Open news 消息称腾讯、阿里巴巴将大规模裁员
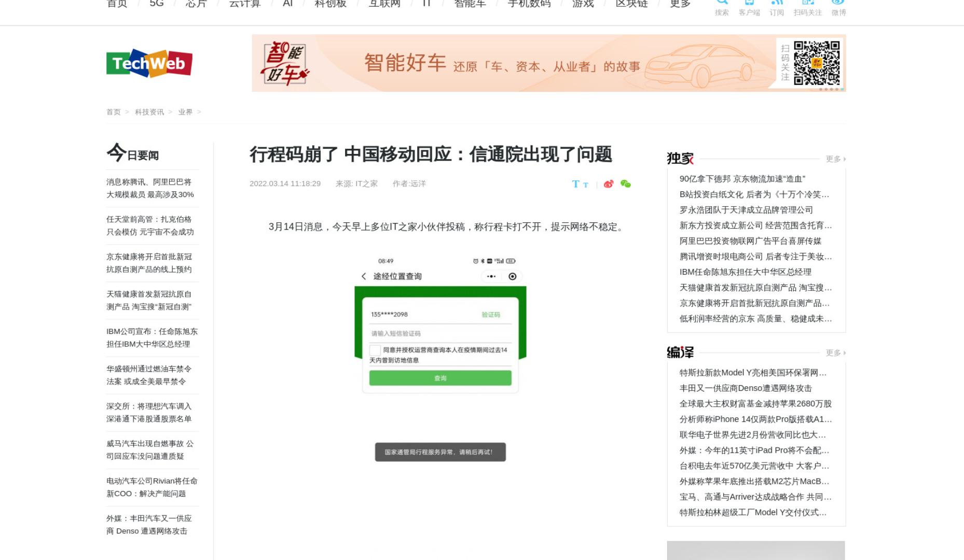964x560 pixels. point(150,188)
